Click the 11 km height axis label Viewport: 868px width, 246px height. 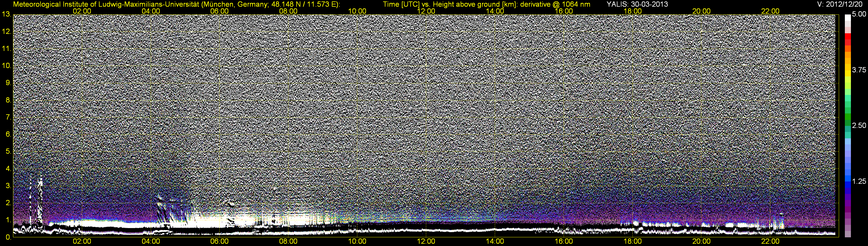[6, 49]
